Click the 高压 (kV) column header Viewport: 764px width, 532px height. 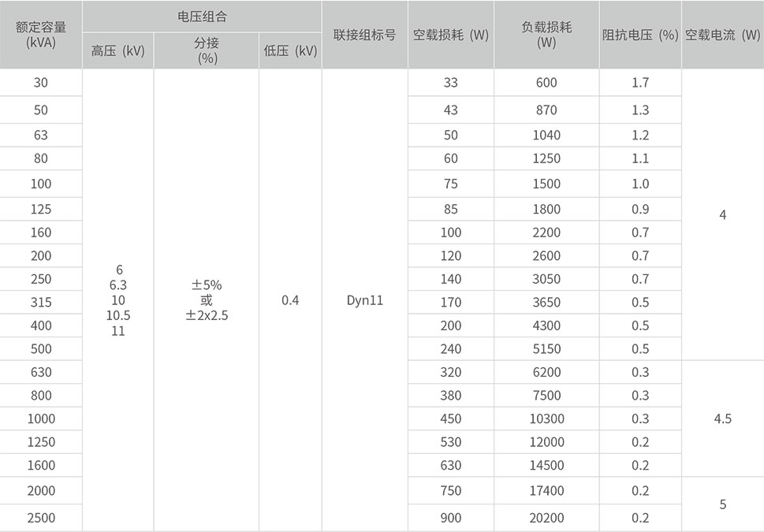[117, 50]
